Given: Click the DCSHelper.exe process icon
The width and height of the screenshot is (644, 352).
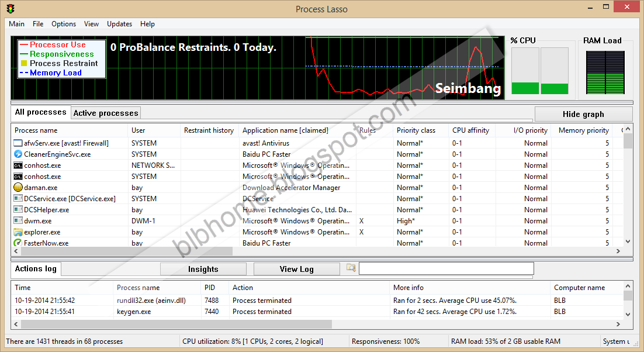Looking at the screenshot, I should (x=18, y=209).
